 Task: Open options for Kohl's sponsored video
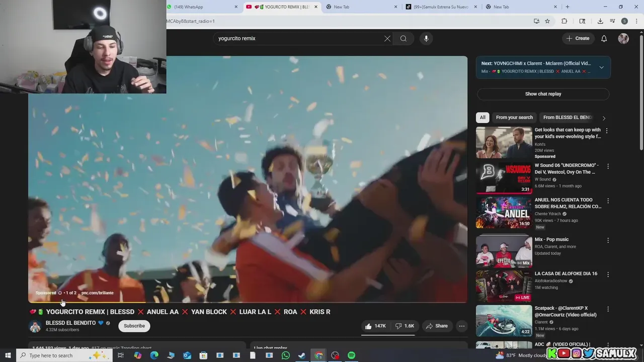[607, 131]
